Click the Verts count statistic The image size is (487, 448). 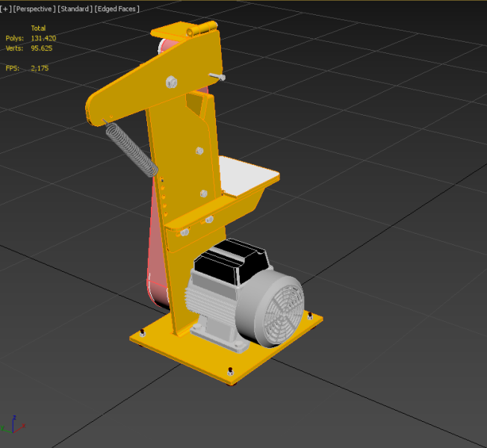pos(43,47)
